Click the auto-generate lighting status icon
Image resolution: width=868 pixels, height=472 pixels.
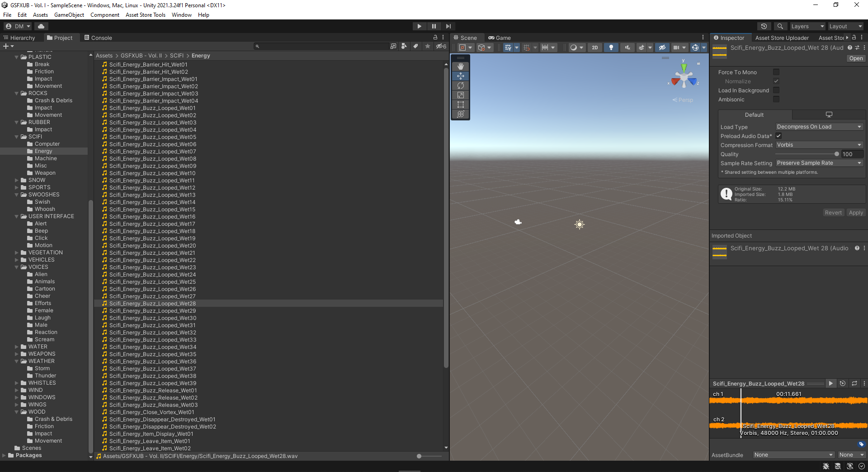(x=850, y=466)
